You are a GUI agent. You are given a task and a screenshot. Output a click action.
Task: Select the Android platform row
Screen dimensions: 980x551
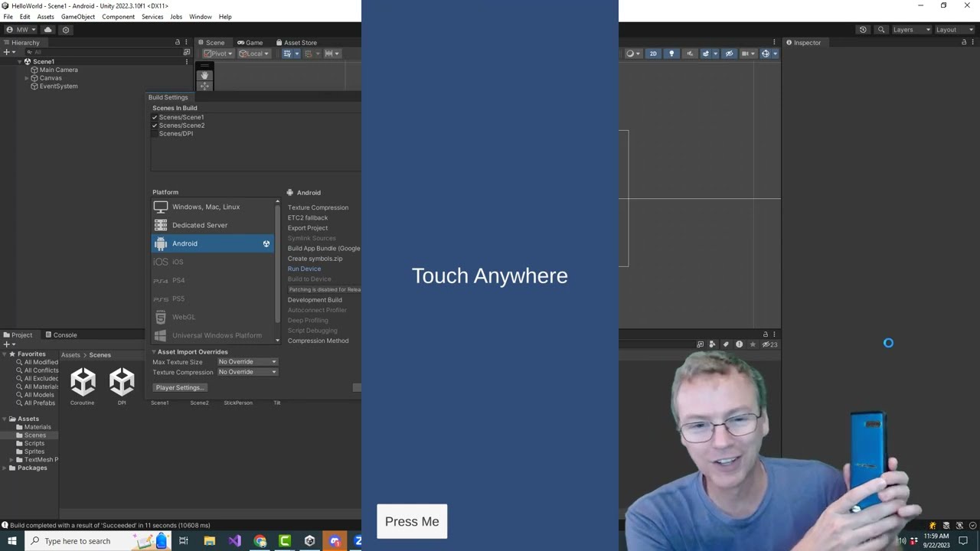point(212,243)
